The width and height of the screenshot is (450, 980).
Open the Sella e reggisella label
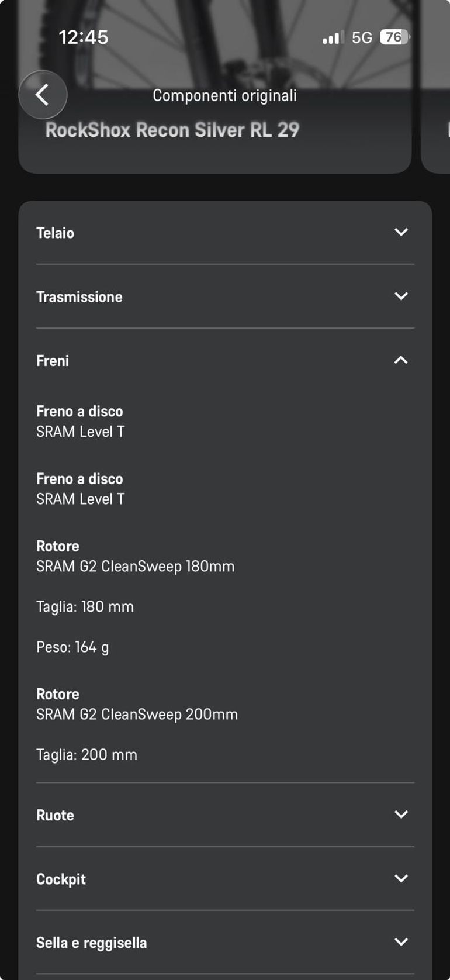tap(92, 943)
